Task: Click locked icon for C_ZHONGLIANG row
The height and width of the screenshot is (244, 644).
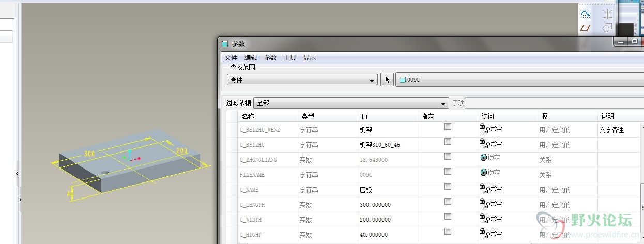Action: coord(484,158)
